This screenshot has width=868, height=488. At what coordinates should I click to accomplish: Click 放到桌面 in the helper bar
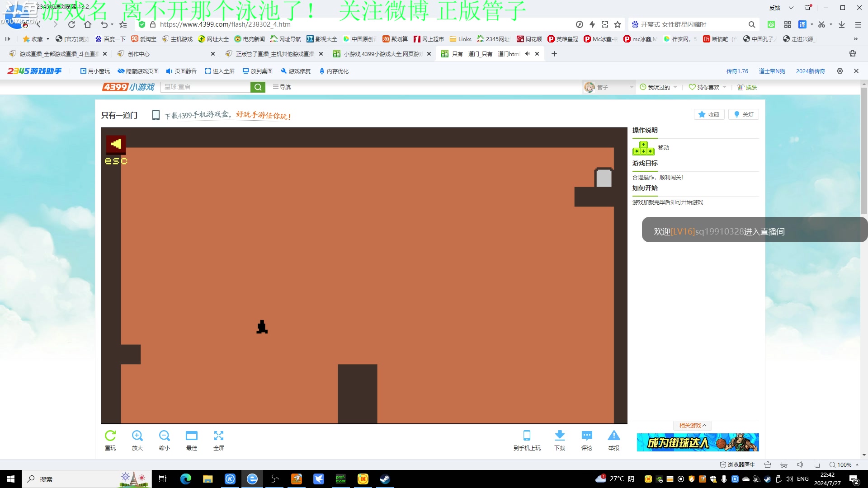pyautogui.click(x=258, y=71)
